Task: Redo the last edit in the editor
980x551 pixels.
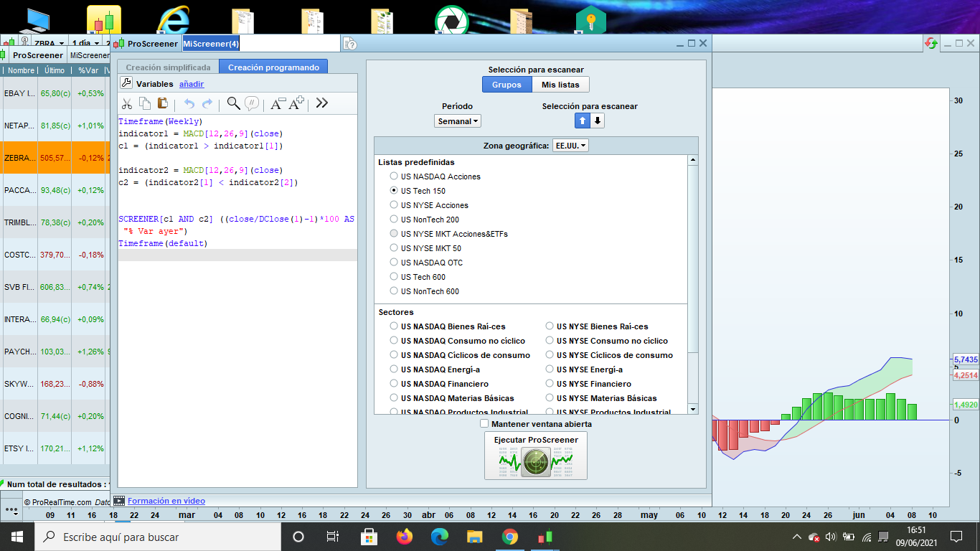Action: (x=207, y=103)
